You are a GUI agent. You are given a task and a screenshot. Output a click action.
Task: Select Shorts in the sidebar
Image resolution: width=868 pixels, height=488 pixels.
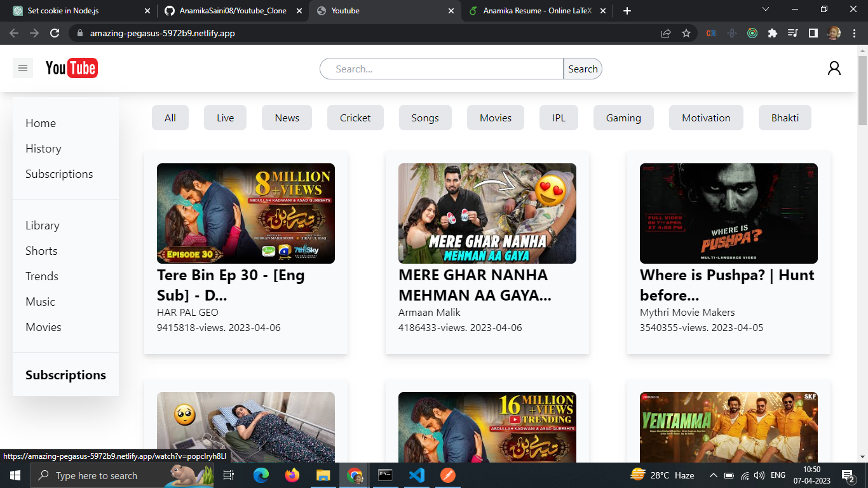41,250
